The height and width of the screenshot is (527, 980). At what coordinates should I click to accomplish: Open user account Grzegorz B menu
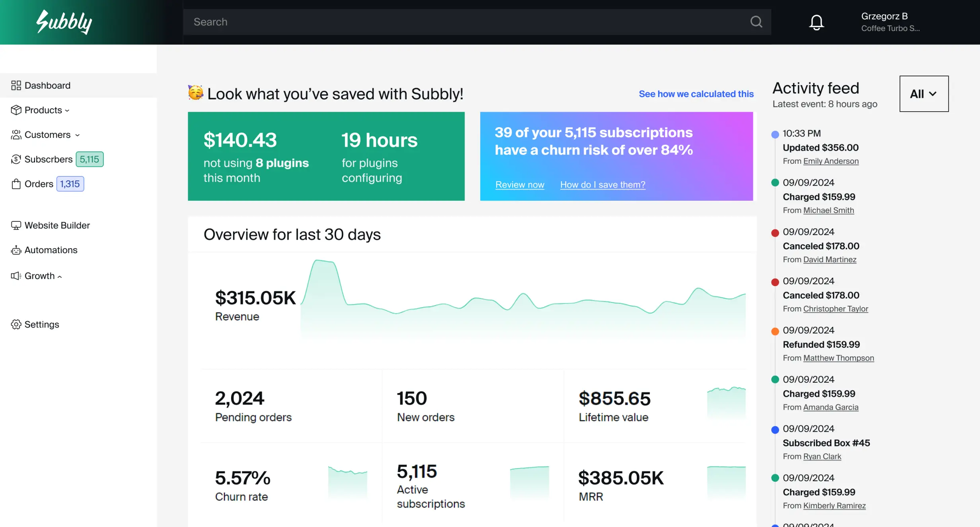[x=891, y=22]
